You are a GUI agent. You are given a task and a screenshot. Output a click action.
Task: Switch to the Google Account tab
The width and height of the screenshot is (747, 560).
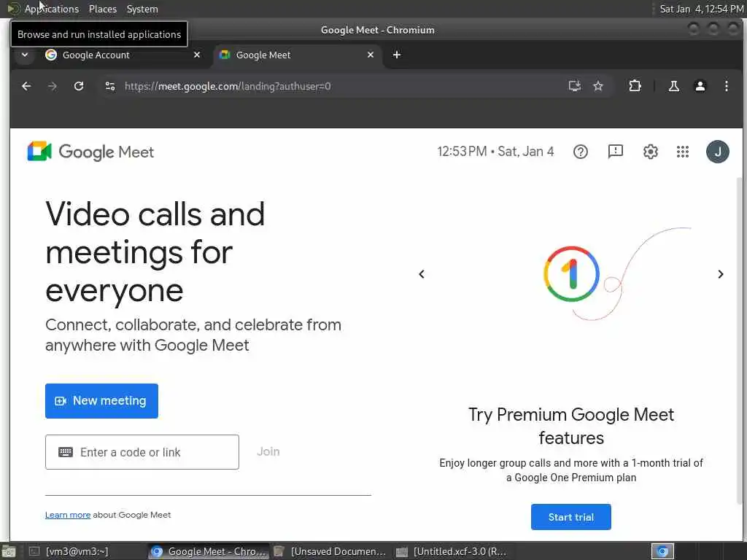[123, 55]
